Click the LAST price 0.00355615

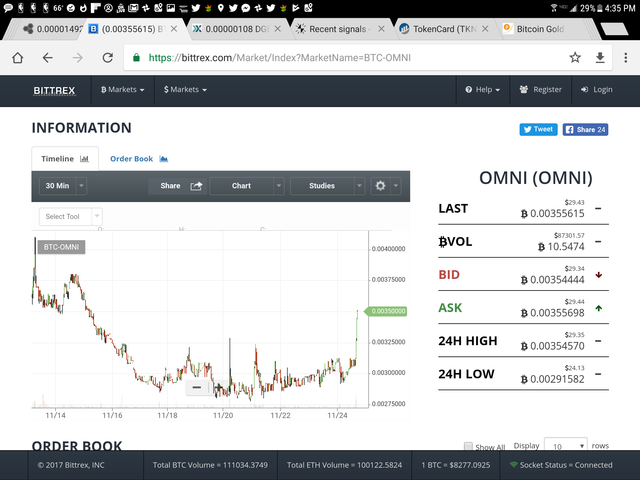(553, 213)
